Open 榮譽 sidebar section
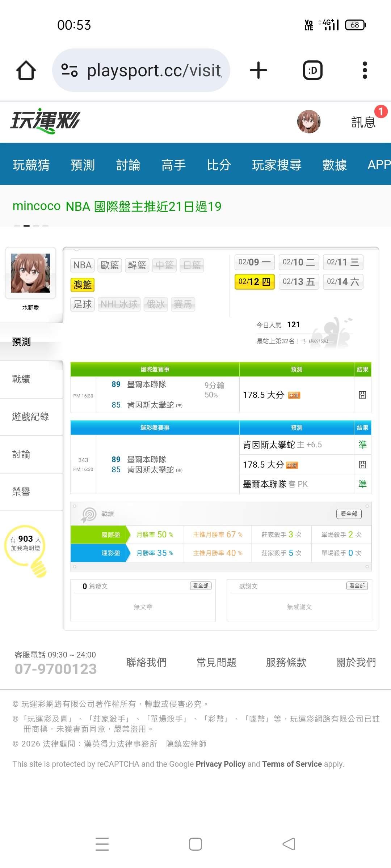Image resolution: width=391 pixels, height=868 pixels. (31, 492)
